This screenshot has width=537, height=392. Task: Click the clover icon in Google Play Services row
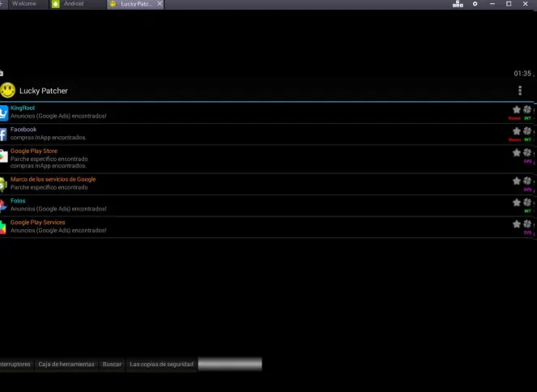[527, 224]
